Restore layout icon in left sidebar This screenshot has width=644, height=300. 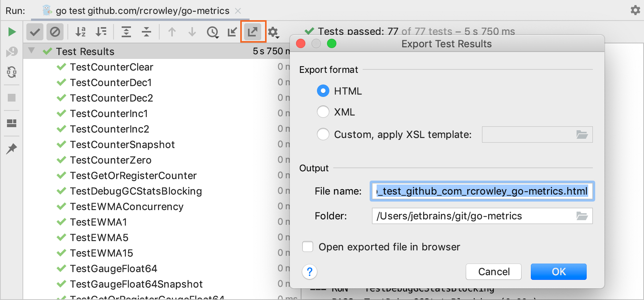[x=12, y=123]
